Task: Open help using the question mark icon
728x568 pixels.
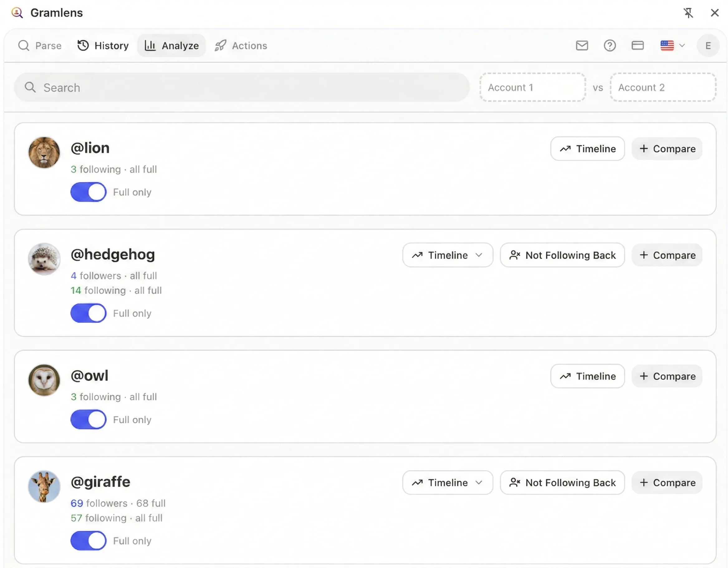Action: 610,46
